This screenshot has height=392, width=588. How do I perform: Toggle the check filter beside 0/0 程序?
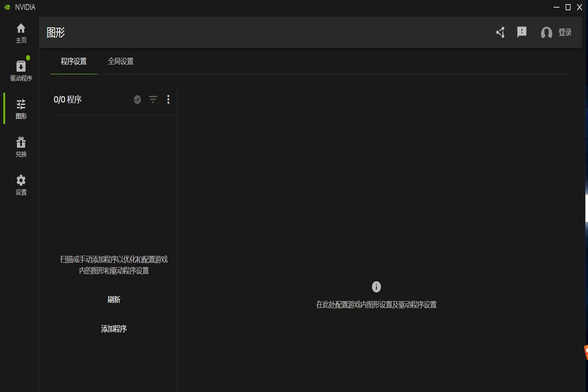coord(137,100)
